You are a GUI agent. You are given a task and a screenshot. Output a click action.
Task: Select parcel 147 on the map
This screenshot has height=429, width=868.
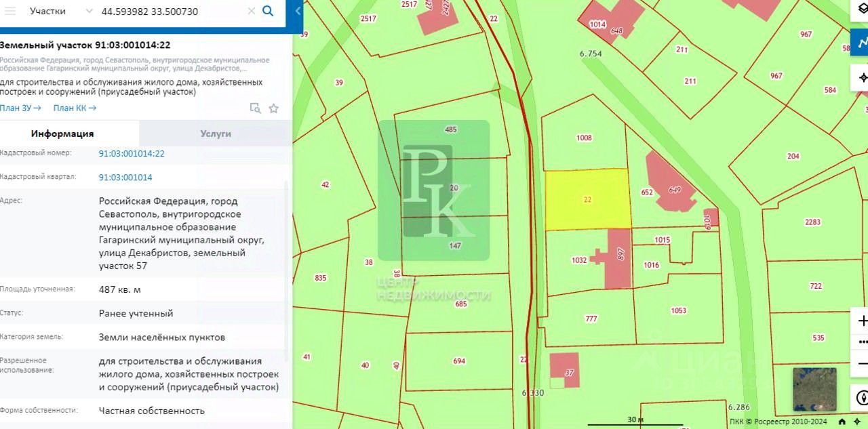tap(455, 245)
